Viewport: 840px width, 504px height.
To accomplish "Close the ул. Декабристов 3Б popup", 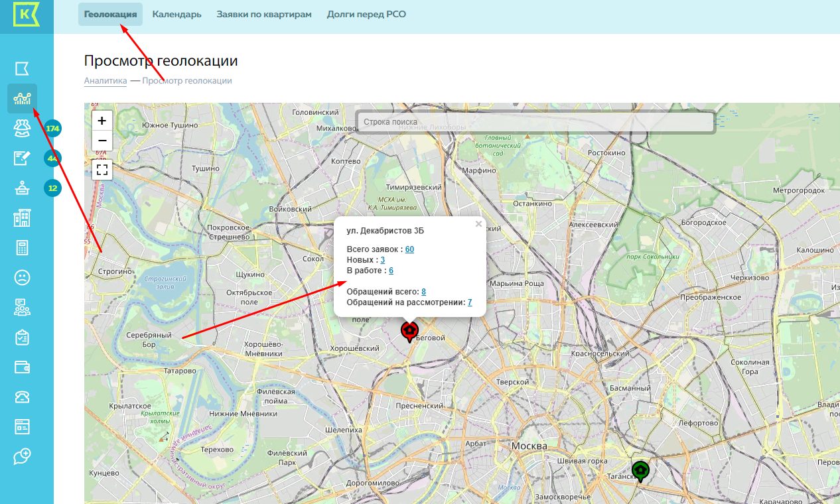I will pos(478,224).
